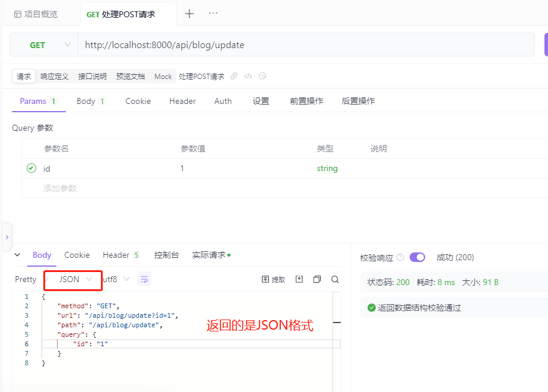Copy the response body with copy icon
The width and height of the screenshot is (548, 392).
(317, 279)
